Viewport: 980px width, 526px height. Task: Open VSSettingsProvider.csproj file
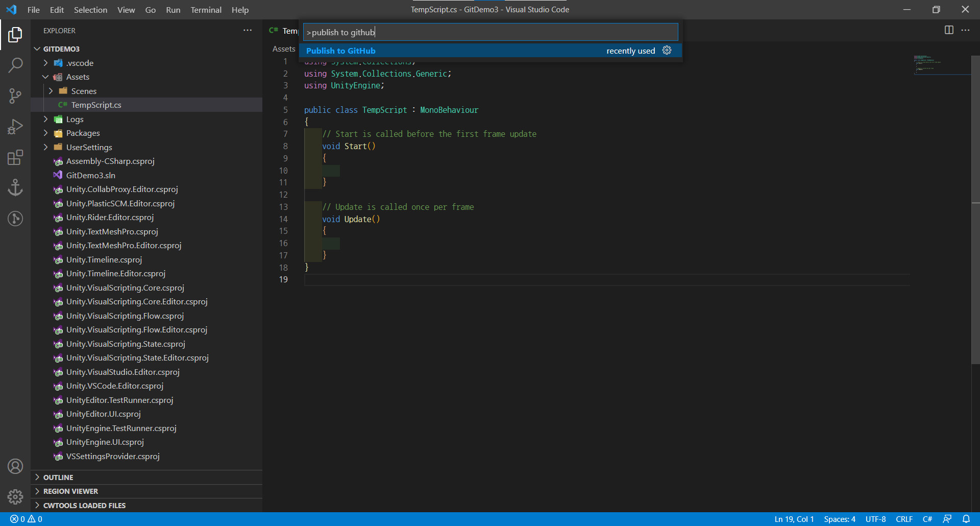tap(113, 456)
